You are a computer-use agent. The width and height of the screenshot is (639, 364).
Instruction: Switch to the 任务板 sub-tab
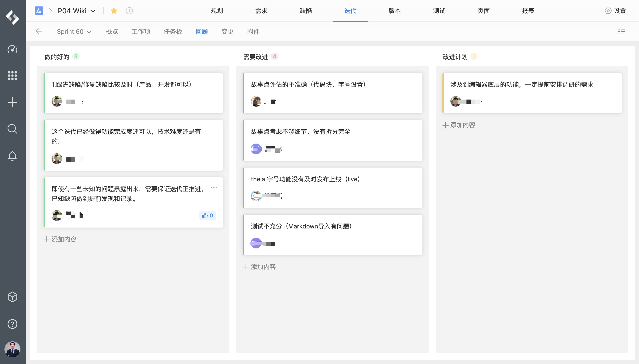click(173, 32)
